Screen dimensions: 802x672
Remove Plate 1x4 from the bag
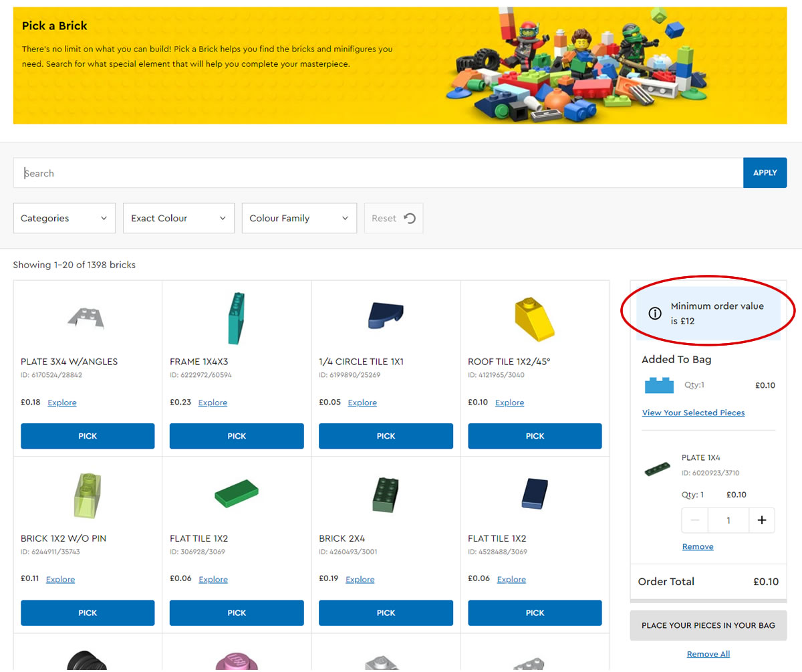pos(698,546)
